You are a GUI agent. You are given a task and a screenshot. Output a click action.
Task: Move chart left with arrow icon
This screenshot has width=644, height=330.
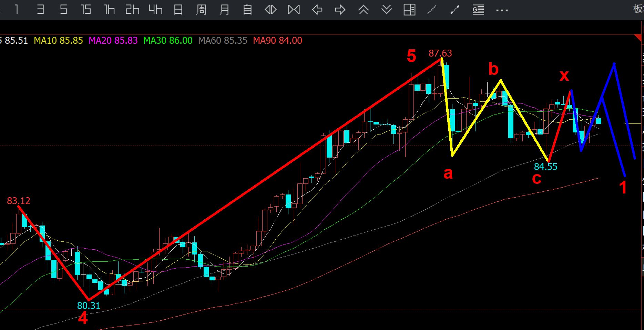317,10
